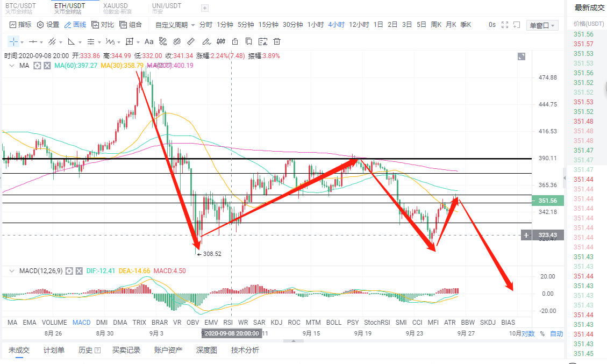Select the 周K timeframe
Image resolution: width=607 pixels, height=364 pixels.
pyautogui.click(x=436, y=25)
